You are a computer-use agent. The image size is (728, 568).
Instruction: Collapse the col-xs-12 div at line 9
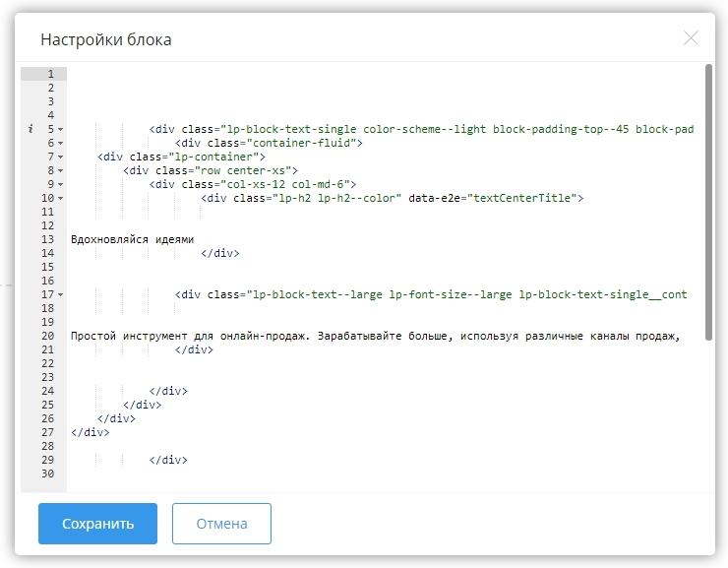pos(60,184)
